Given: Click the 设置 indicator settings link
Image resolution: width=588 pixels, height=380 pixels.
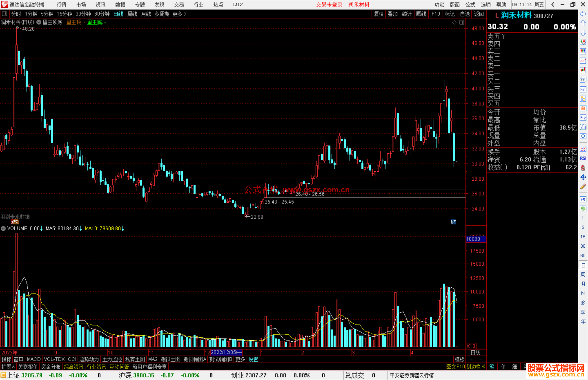Looking at the screenshot, I should pyautogui.click(x=253, y=359).
